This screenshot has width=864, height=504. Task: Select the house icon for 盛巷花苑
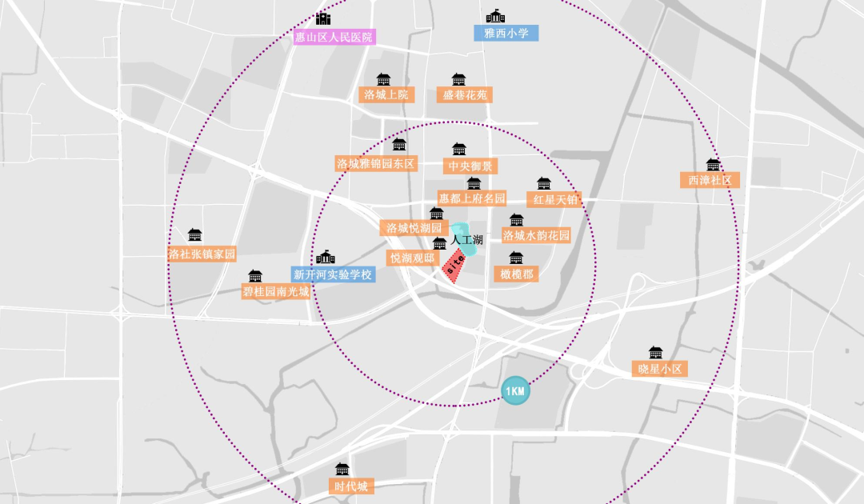(458, 79)
